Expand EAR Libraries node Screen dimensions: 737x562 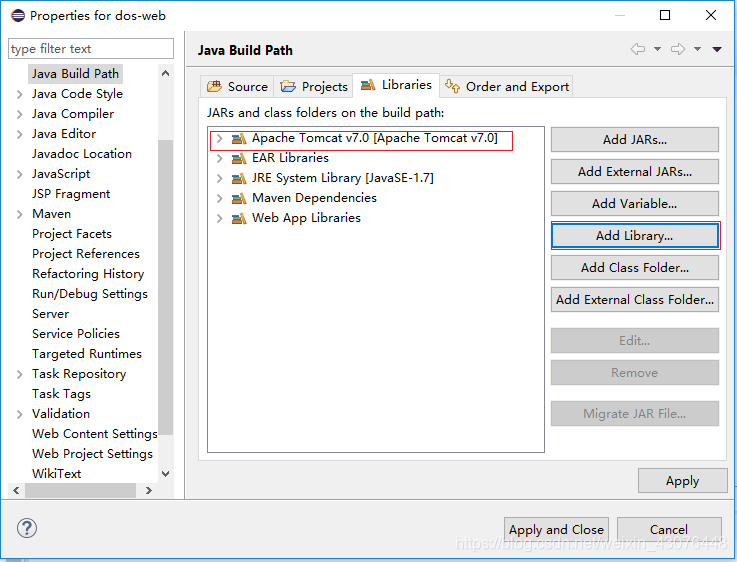[219, 158]
